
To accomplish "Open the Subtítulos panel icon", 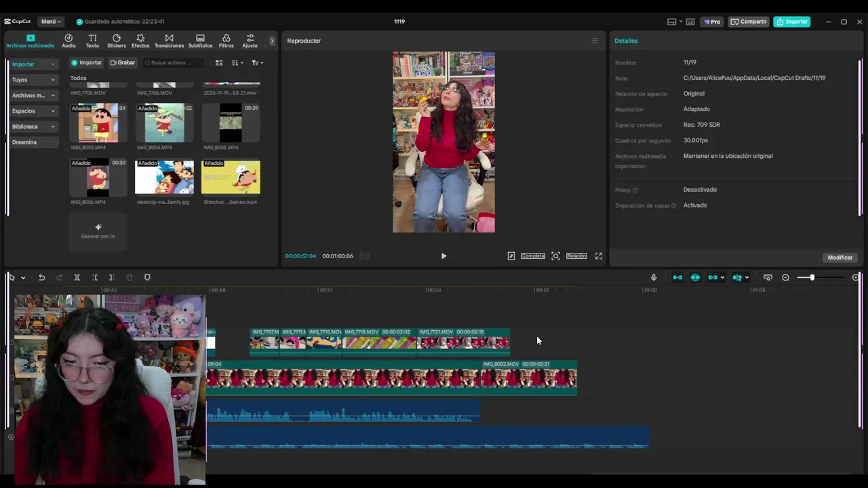I will click(200, 41).
